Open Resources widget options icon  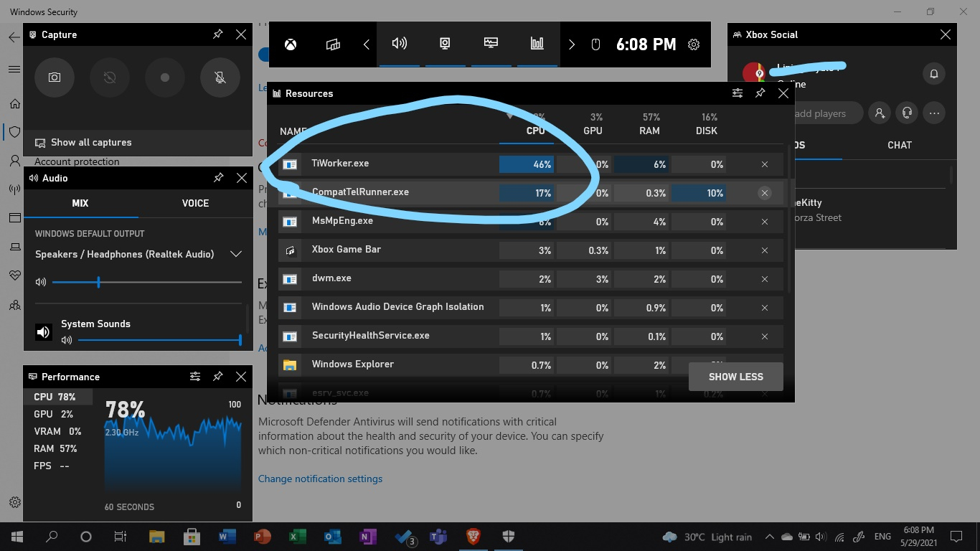pos(738,93)
